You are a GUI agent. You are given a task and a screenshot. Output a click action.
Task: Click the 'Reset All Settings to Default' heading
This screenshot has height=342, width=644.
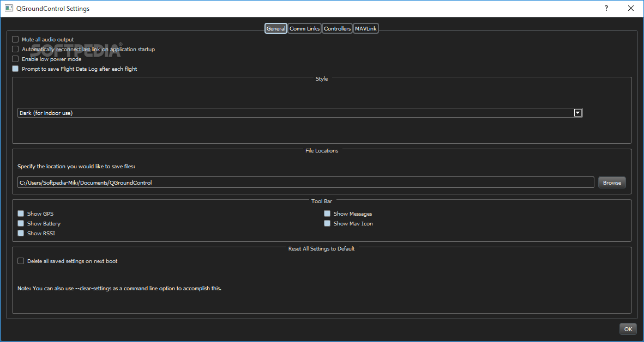322,248
